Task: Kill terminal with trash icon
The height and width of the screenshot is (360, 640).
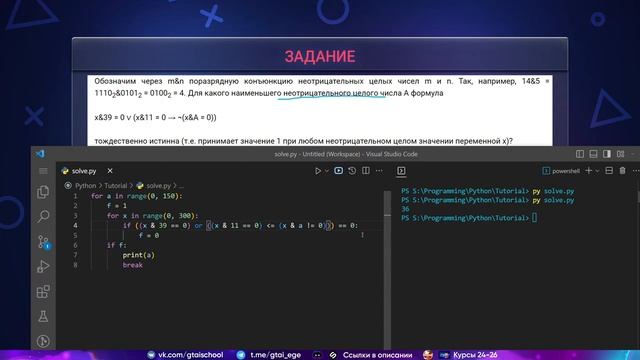Action: coord(622,171)
